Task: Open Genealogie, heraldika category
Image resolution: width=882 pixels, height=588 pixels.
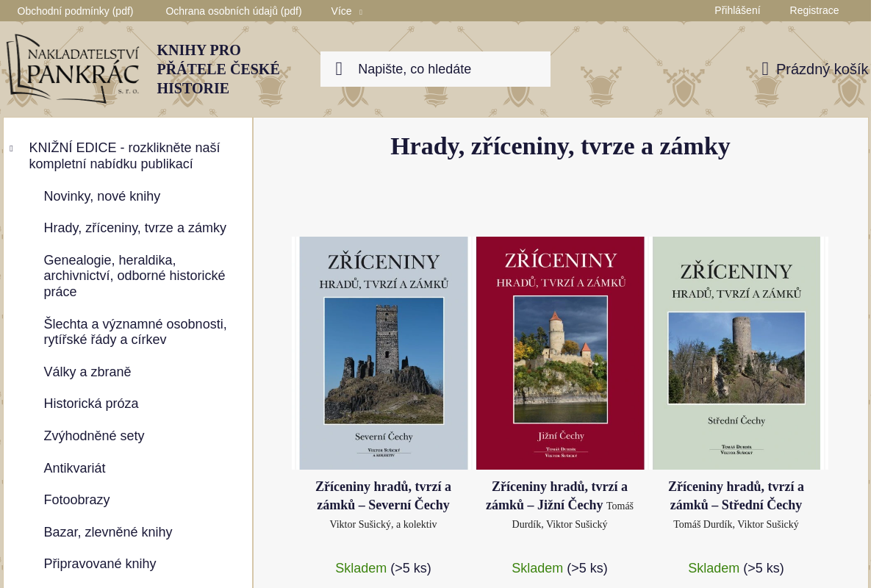Action: 135,276
